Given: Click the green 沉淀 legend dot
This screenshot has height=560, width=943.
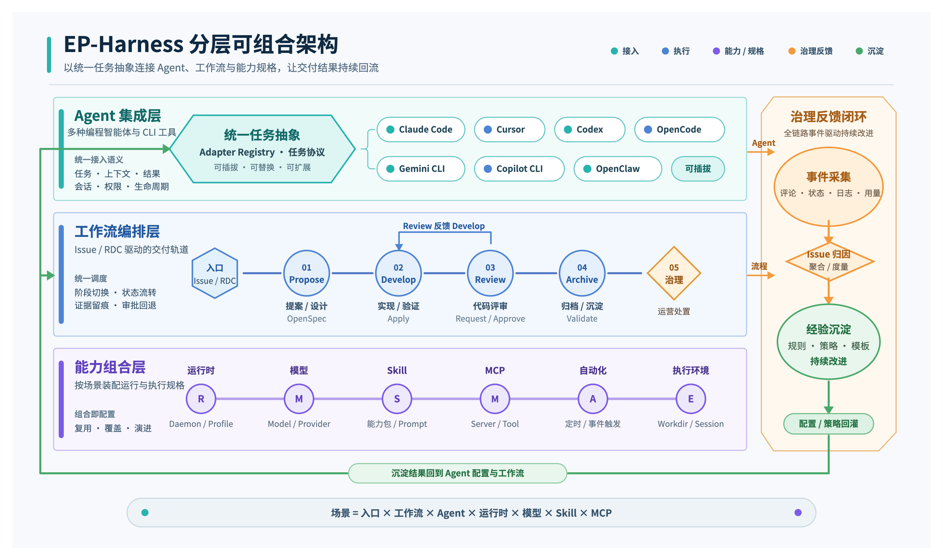Looking at the screenshot, I should [x=859, y=51].
